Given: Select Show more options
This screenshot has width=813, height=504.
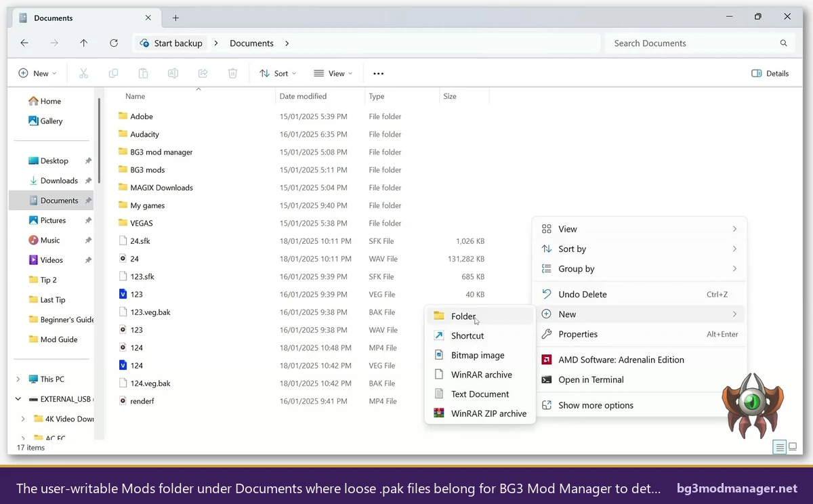Looking at the screenshot, I should pos(640,405).
